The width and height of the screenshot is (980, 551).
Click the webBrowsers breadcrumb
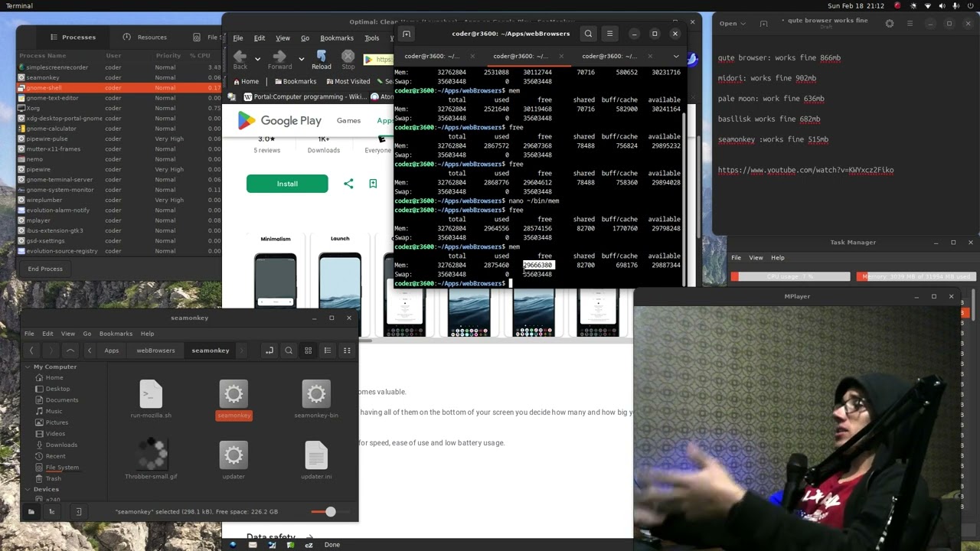[x=155, y=350]
